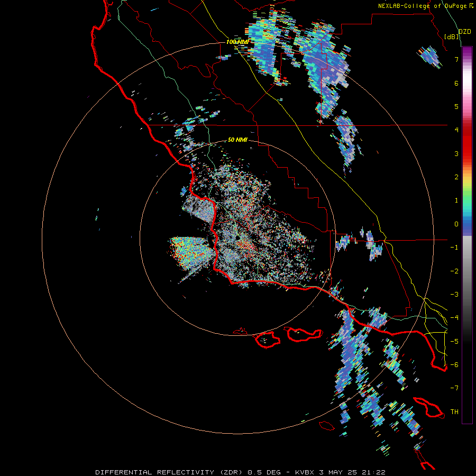
Task: Click the 2 value on the color scale
Action: (456, 177)
